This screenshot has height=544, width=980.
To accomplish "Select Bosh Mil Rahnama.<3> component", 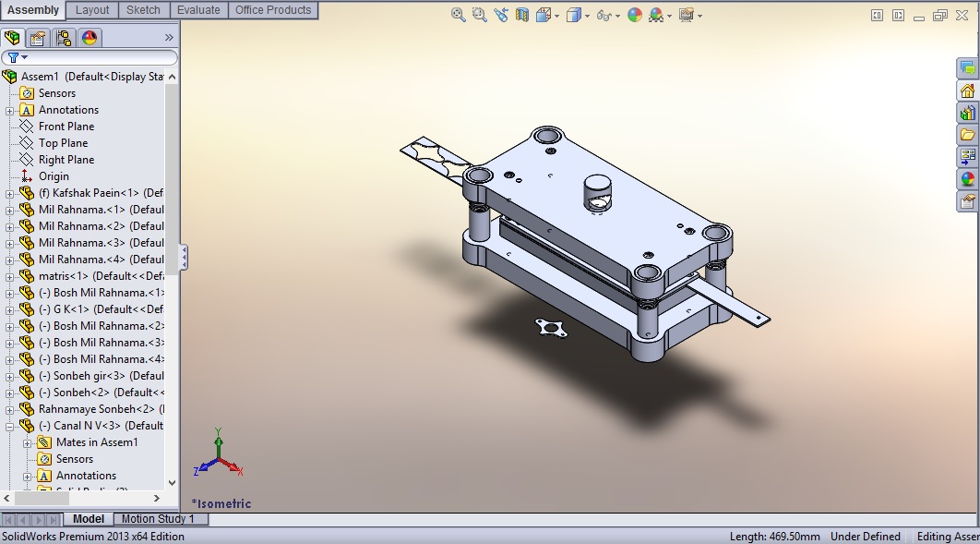I will point(102,343).
